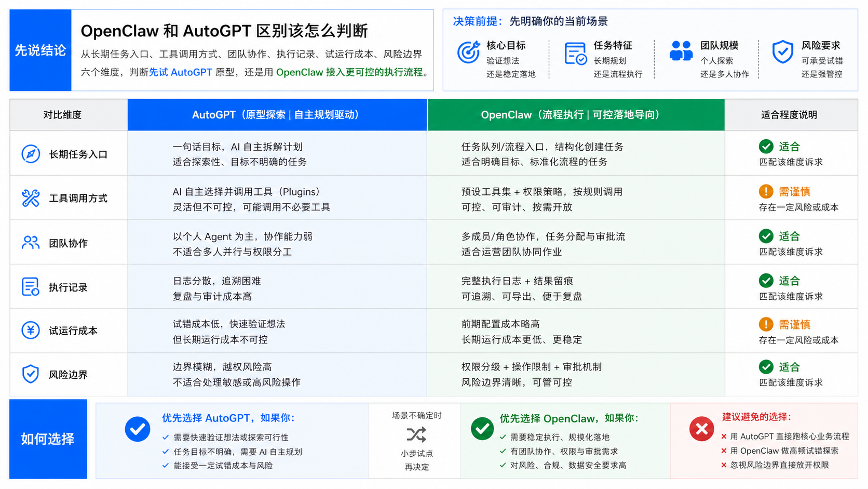The height and width of the screenshot is (489, 868).
Task: Click the text 小步试点 再决定
Action: pos(416,460)
